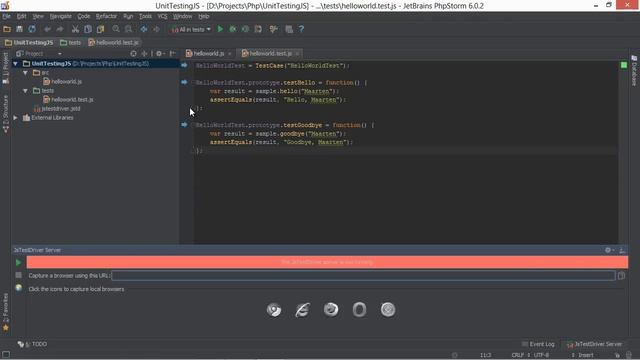Start the JsTestDriver server with green play button
This screenshot has width=640, height=360.
pos(18,262)
